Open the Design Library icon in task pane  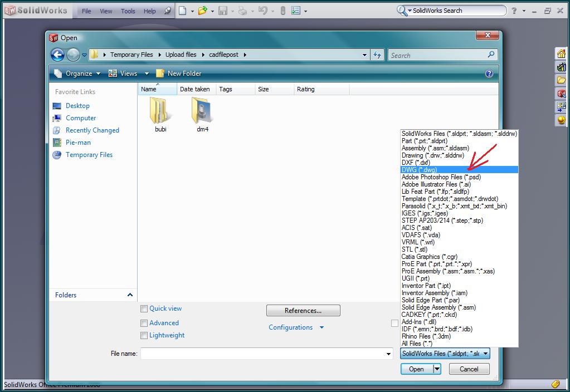(x=561, y=67)
